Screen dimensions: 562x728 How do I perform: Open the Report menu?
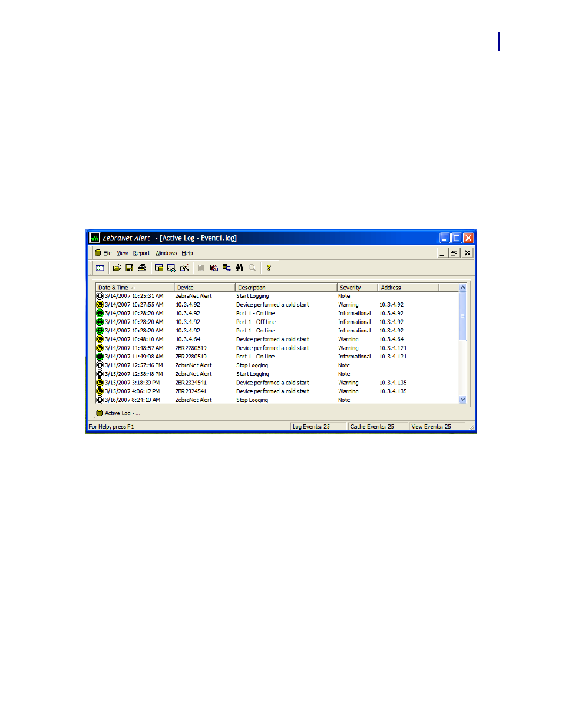(141, 253)
